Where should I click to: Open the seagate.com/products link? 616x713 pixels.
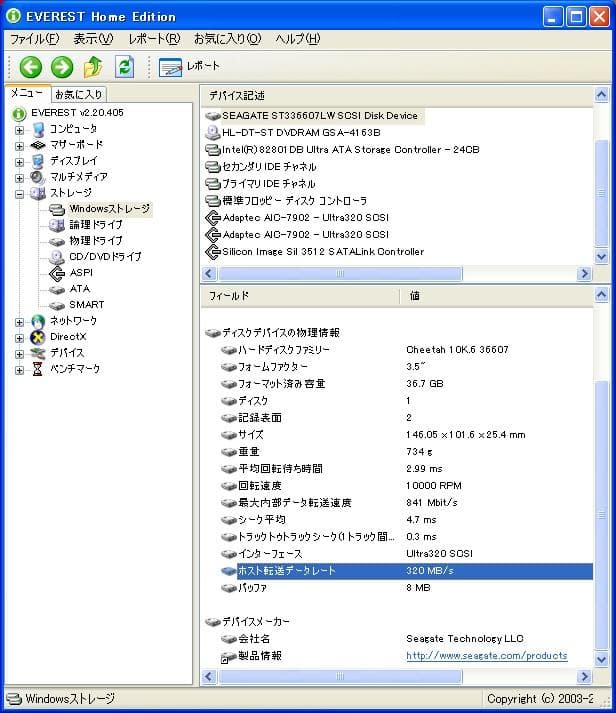[x=486, y=656]
